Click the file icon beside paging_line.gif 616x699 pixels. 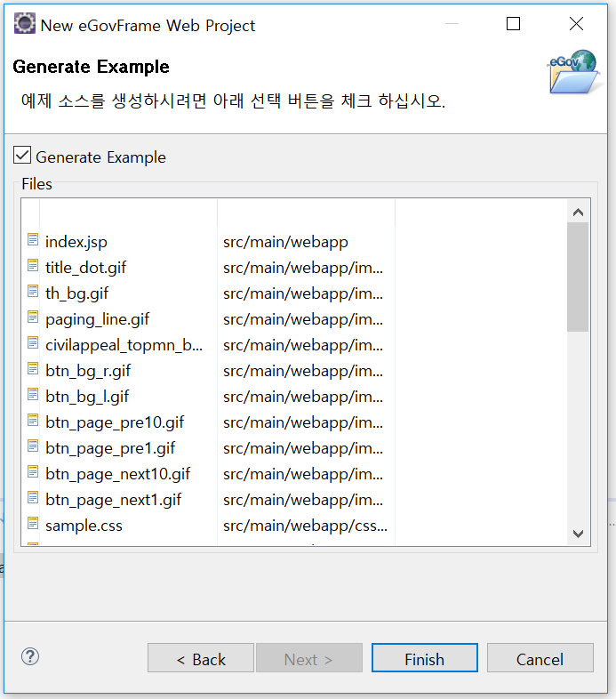pos(33,317)
